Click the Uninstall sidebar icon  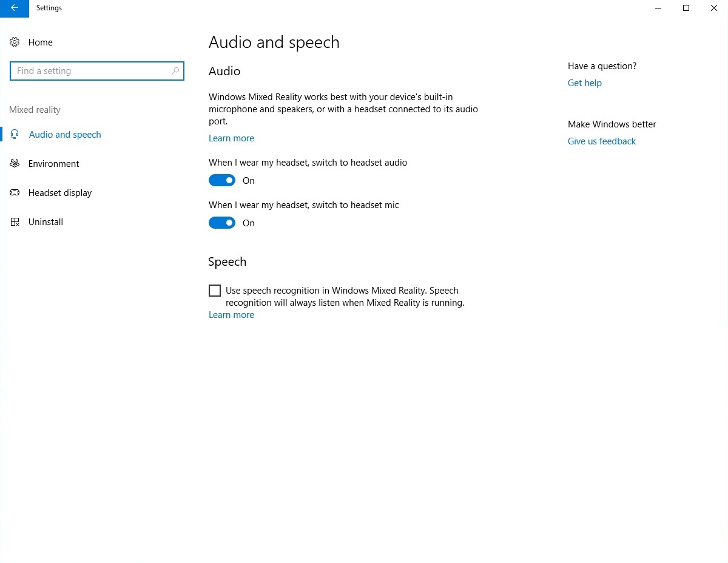pos(15,222)
